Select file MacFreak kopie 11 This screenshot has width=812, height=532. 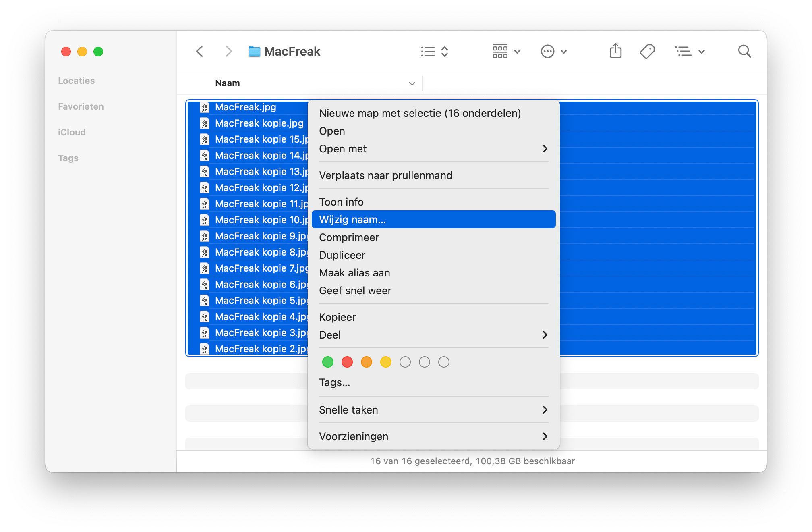[x=261, y=204]
